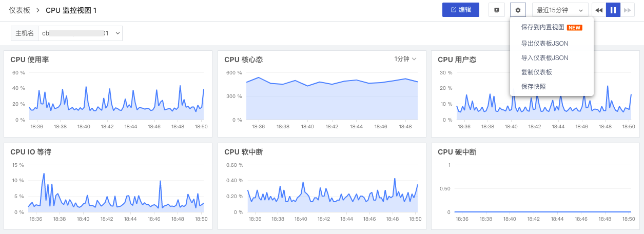Viewport: 644px width, 234px height.
Task: Click the CPU 使用率 chart panel
Action: click(108, 94)
